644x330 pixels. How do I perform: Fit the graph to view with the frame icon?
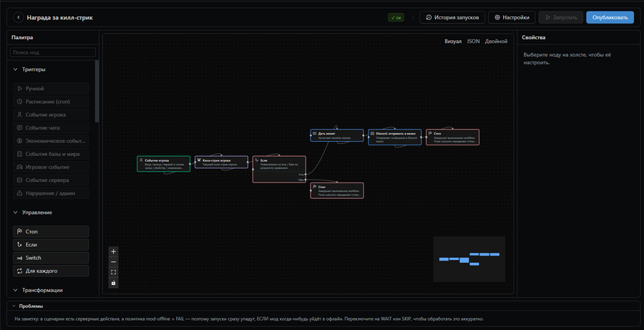pyautogui.click(x=114, y=272)
